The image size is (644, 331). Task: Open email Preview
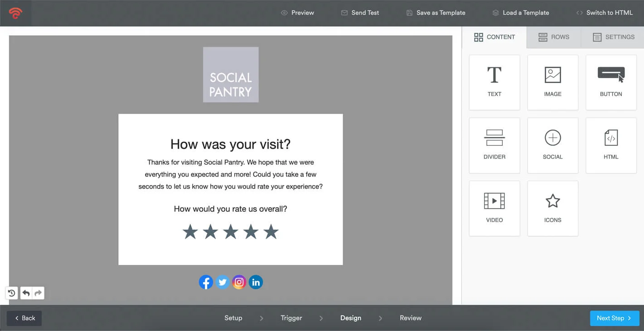click(x=297, y=13)
